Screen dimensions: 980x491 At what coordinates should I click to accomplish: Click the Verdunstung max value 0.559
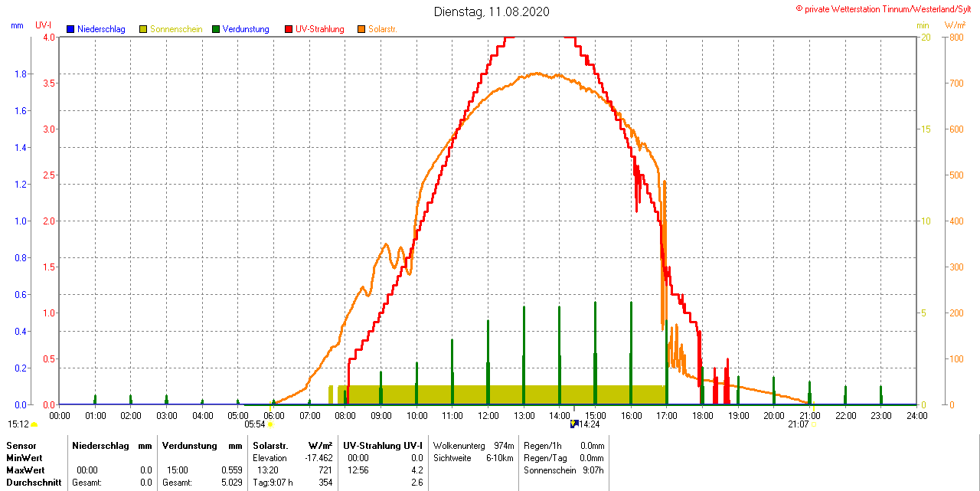pos(232,470)
